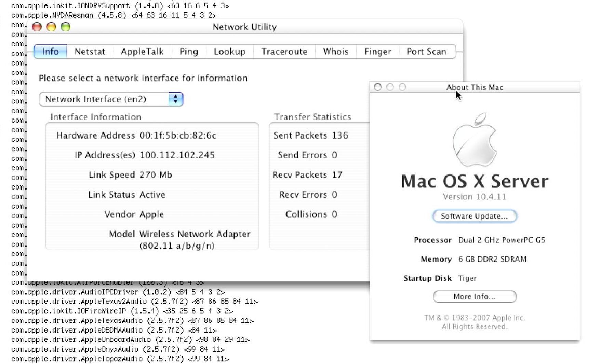The height and width of the screenshot is (364, 614).
Task: Click the Link Status value Active
Action: [152, 195]
